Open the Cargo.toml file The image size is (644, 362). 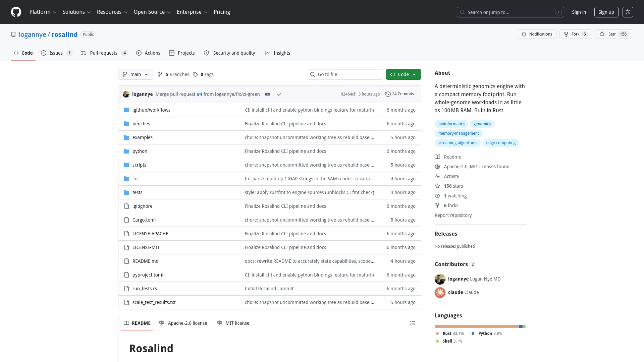pos(144,220)
